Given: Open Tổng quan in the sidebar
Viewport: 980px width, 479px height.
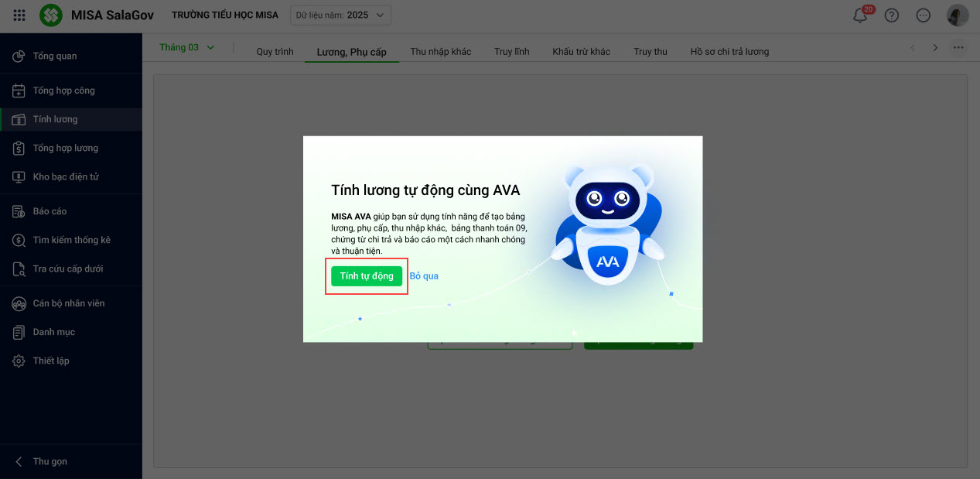Looking at the screenshot, I should click(71, 56).
